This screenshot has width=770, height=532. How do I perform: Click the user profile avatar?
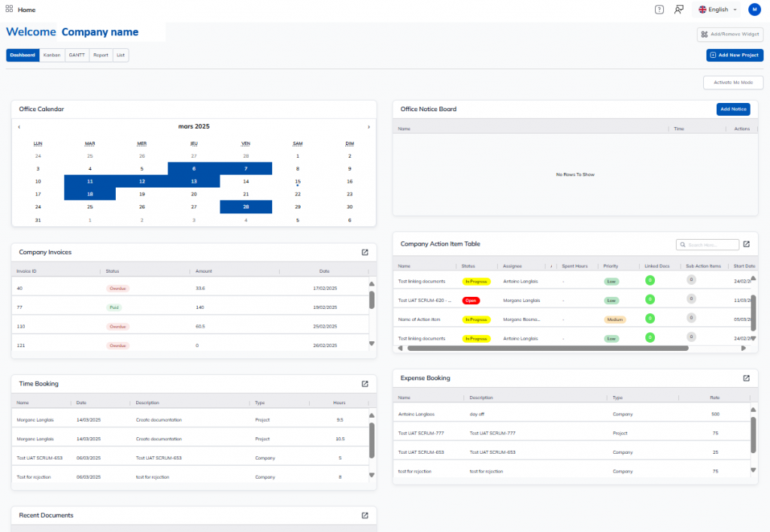pyautogui.click(x=754, y=10)
